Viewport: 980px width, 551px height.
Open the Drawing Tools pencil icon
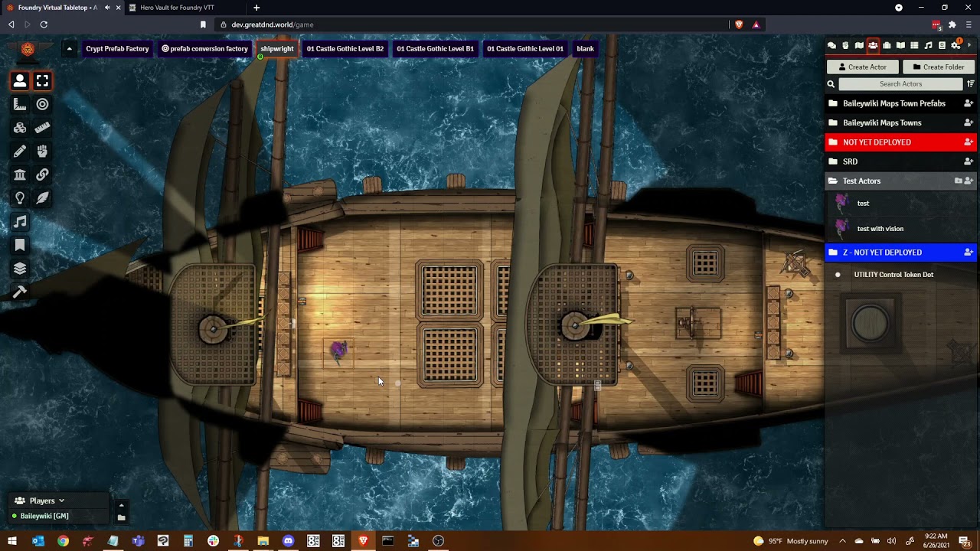point(20,152)
